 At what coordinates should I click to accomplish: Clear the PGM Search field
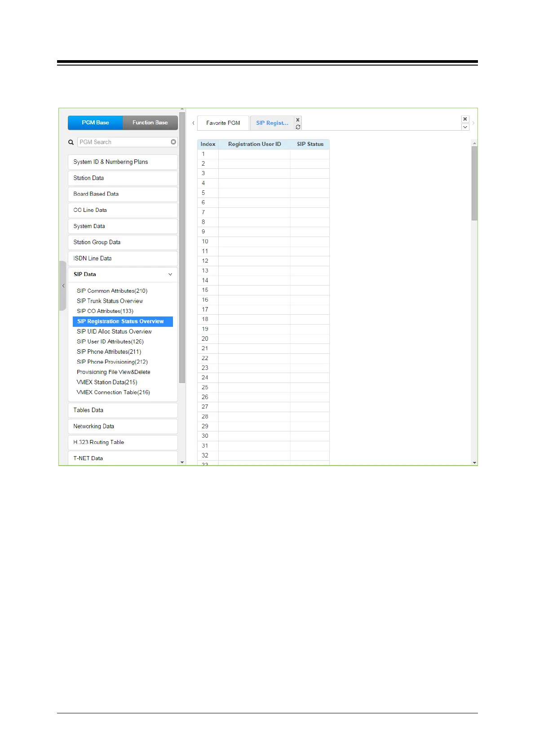173,142
